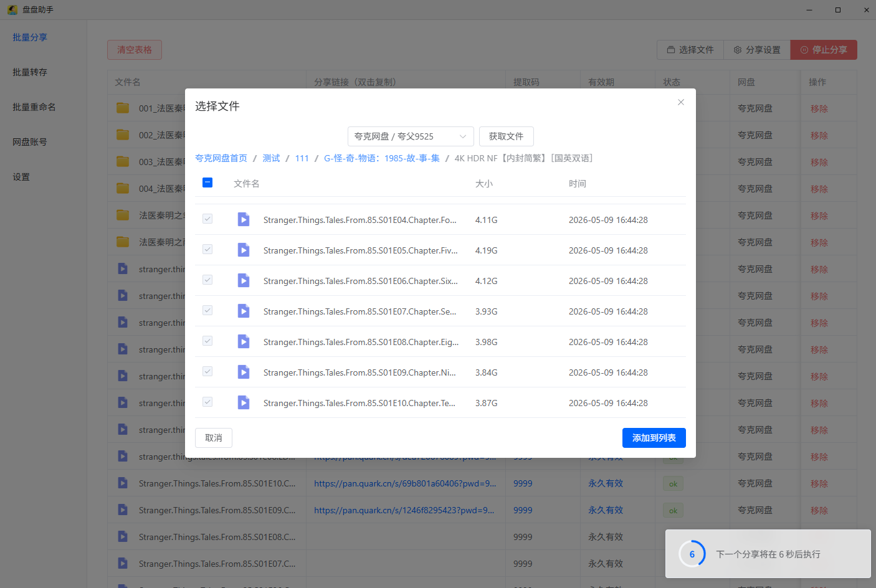
Task: Toggle checkbox for S01E06.Chapter.Six file
Action: [x=207, y=280]
